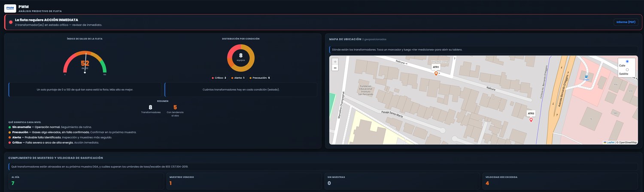
Task: Click the Alerta level description row
Action: point(60,138)
